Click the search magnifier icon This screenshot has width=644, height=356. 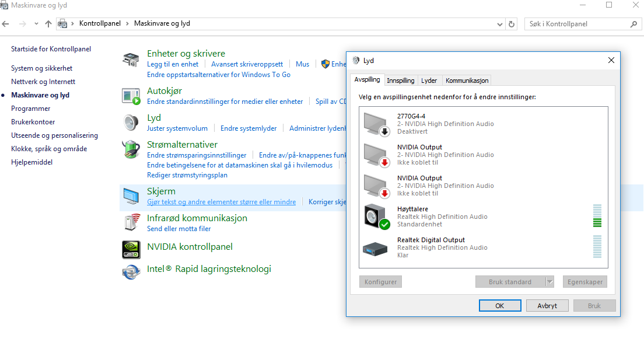click(x=633, y=25)
